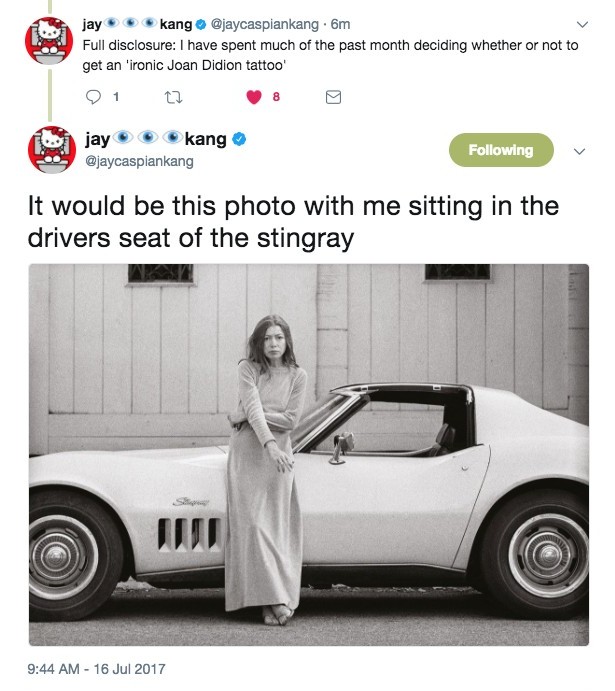
Task: Open the black-and-white Stingray photo
Action: tap(308, 454)
